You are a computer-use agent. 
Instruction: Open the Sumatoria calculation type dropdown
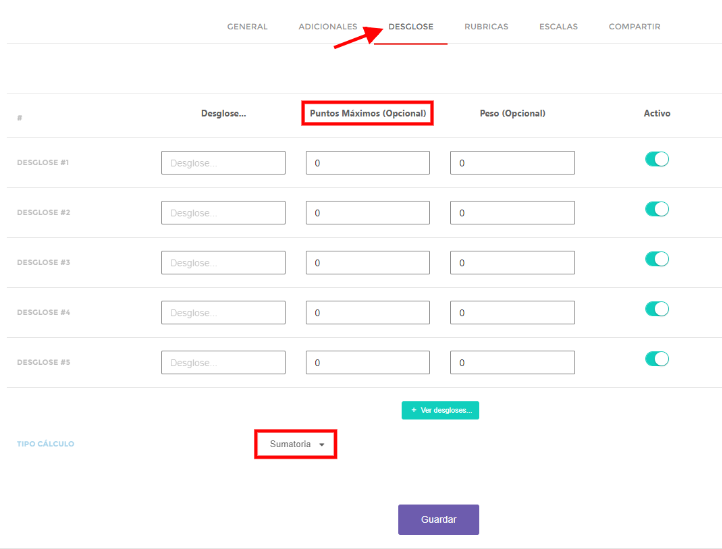tap(297, 444)
